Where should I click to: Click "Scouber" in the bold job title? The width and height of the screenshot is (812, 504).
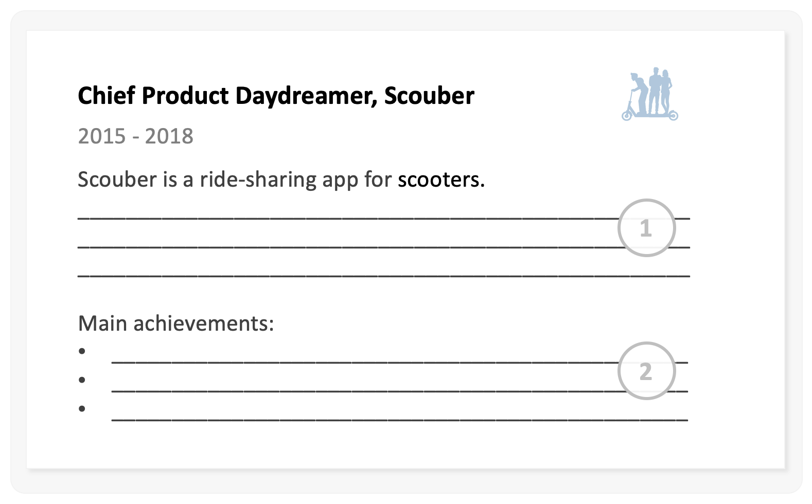429,96
